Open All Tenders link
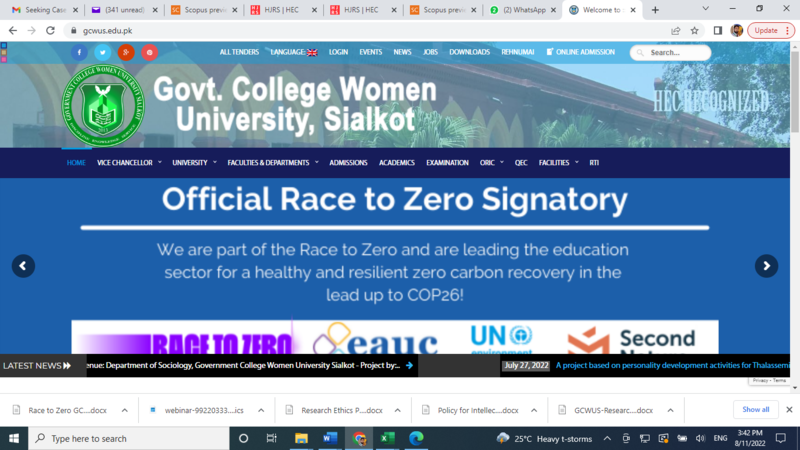Image resolution: width=800 pixels, height=450 pixels. pyautogui.click(x=239, y=52)
